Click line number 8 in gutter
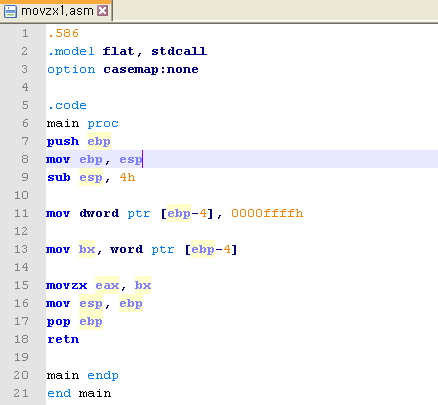This screenshot has width=438, height=405. [x=25, y=159]
